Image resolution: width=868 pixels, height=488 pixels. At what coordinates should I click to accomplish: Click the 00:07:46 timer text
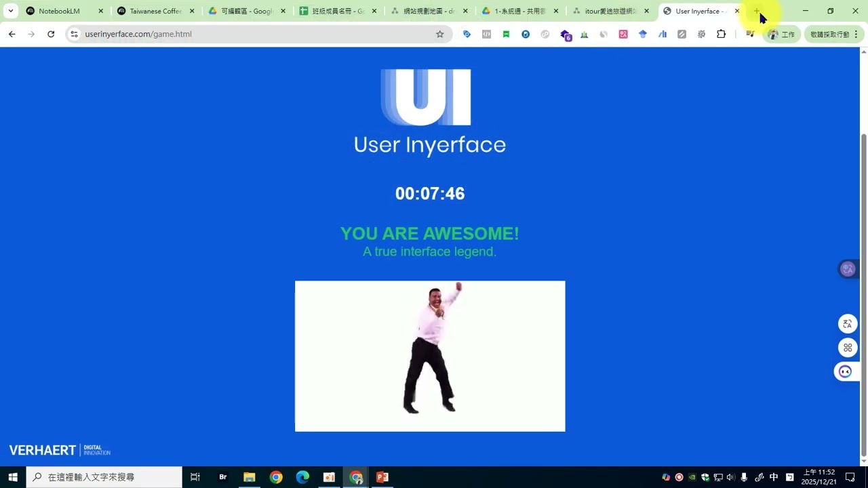pos(430,194)
